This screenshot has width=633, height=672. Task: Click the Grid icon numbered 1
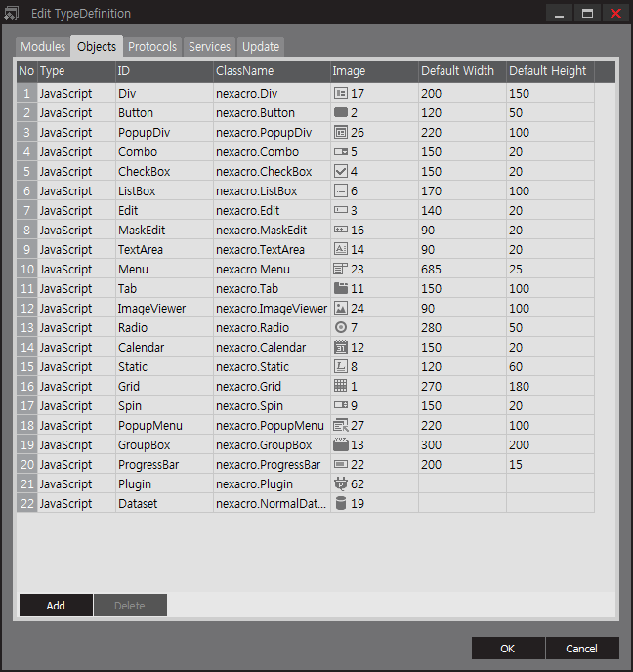[x=341, y=386]
